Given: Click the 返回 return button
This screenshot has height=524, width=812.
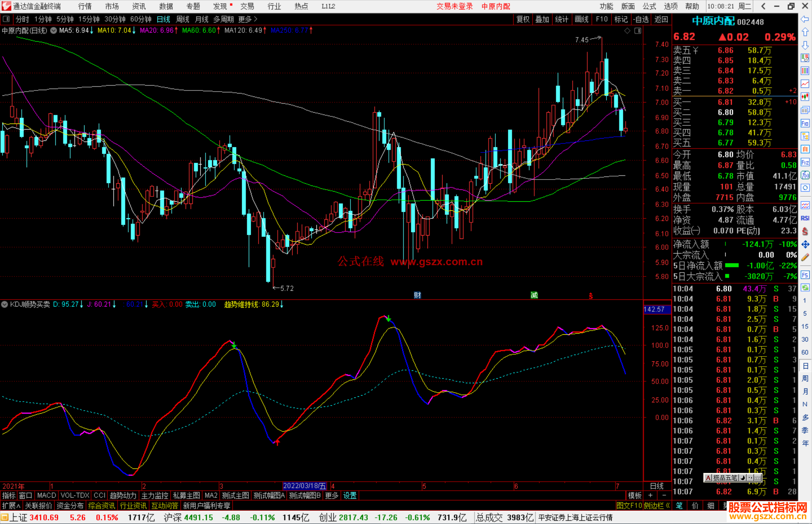Looking at the screenshot, I should 661,19.
